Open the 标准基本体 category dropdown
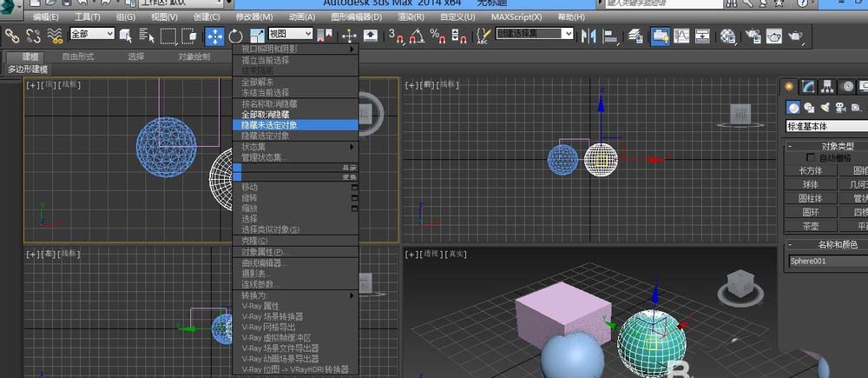This screenshot has width=868, height=378. [x=826, y=126]
